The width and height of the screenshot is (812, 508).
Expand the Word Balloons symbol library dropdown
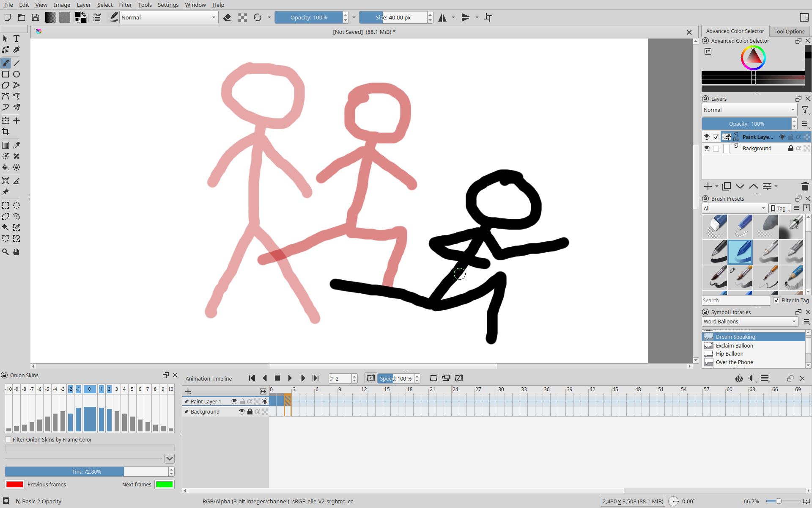click(x=749, y=321)
